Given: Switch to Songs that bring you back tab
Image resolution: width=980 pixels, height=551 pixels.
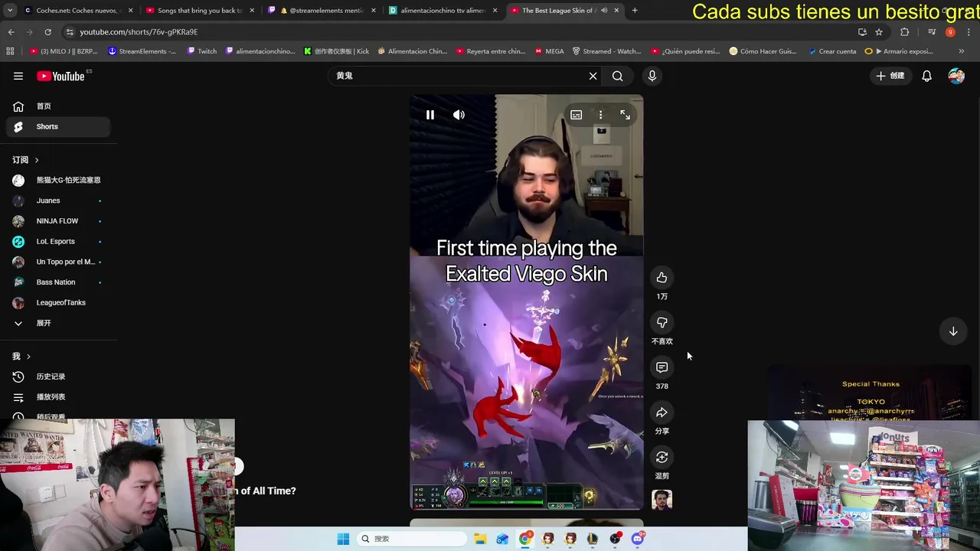Looking at the screenshot, I should pos(199,10).
